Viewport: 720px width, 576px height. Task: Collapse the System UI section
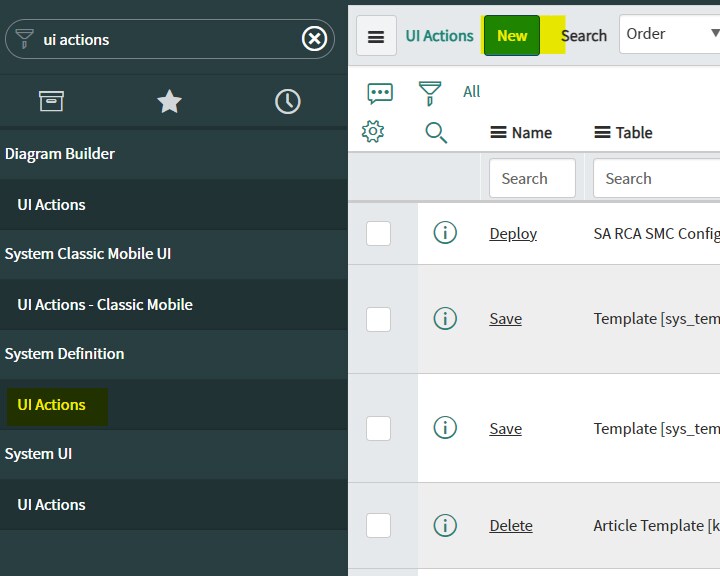(x=38, y=454)
